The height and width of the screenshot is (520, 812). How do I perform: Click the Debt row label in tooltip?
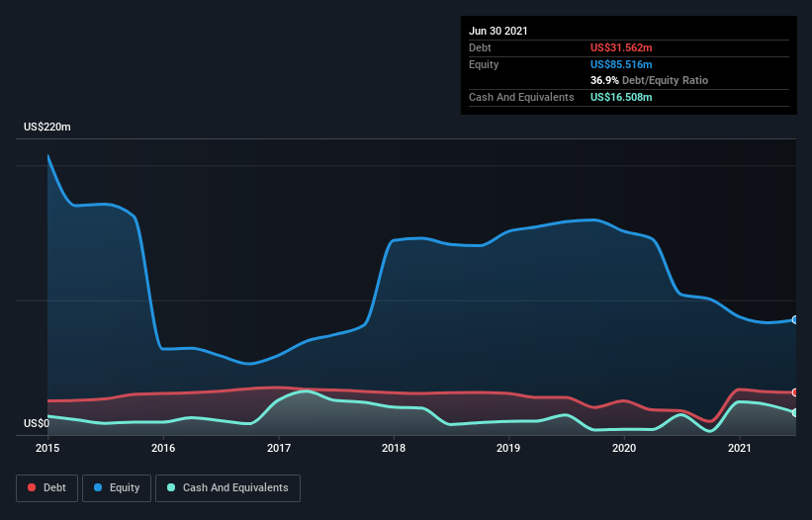click(x=480, y=47)
